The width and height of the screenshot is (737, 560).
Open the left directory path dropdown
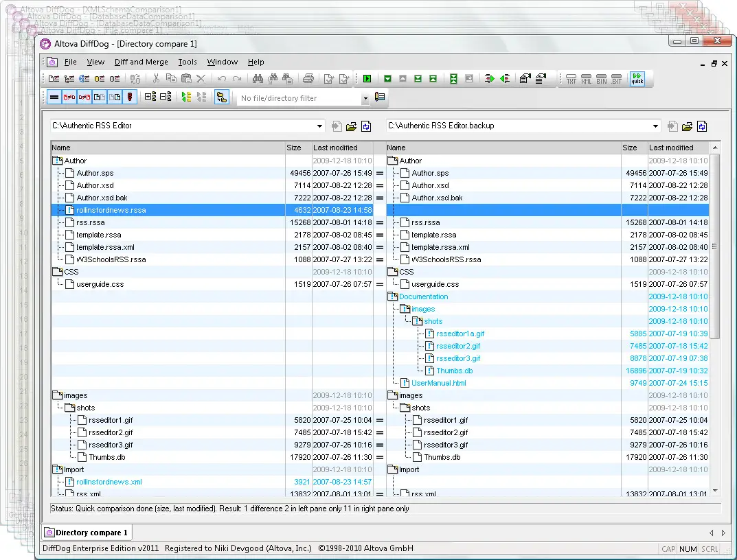pyautogui.click(x=319, y=126)
